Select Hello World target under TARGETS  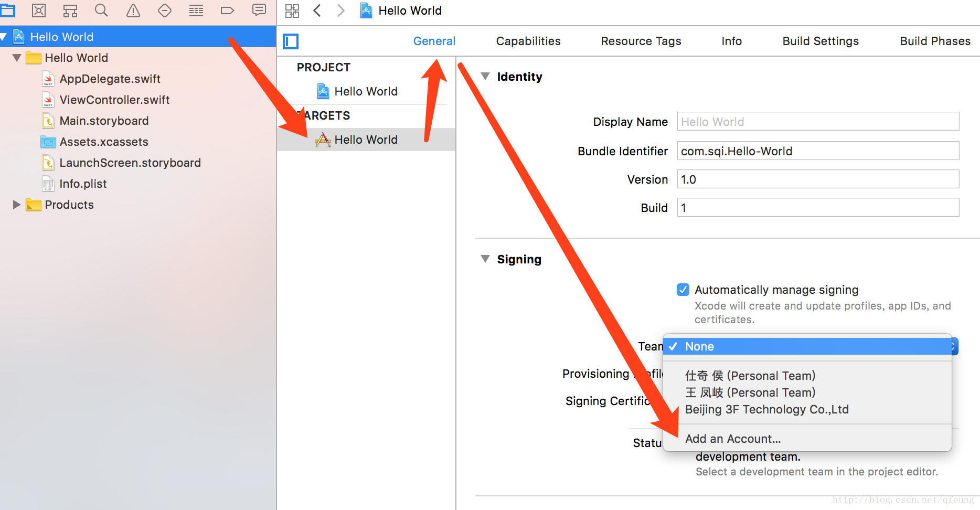click(366, 140)
